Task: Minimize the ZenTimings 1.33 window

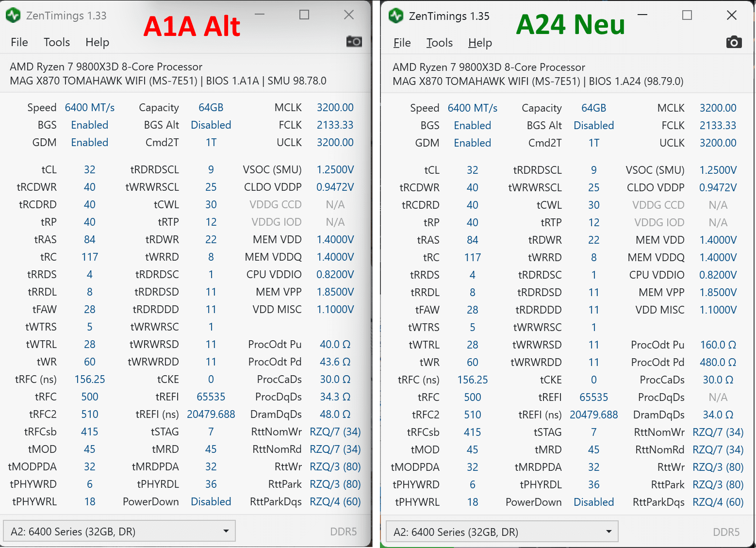Action: click(x=260, y=15)
